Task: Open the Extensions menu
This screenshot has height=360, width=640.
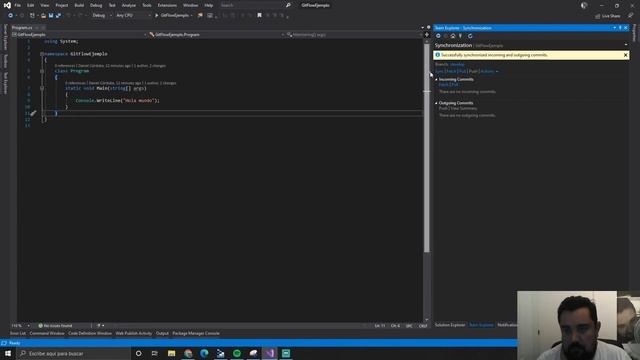Action: pos(167,5)
